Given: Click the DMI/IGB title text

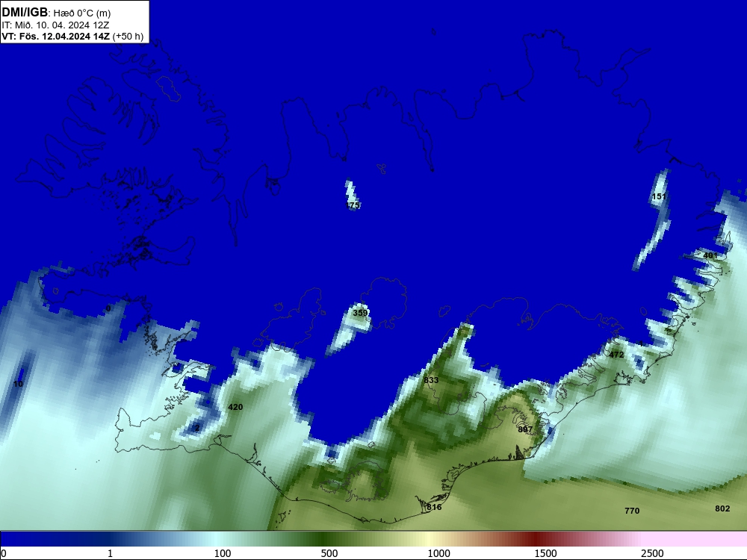Looking at the screenshot, I should (x=25, y=13).
